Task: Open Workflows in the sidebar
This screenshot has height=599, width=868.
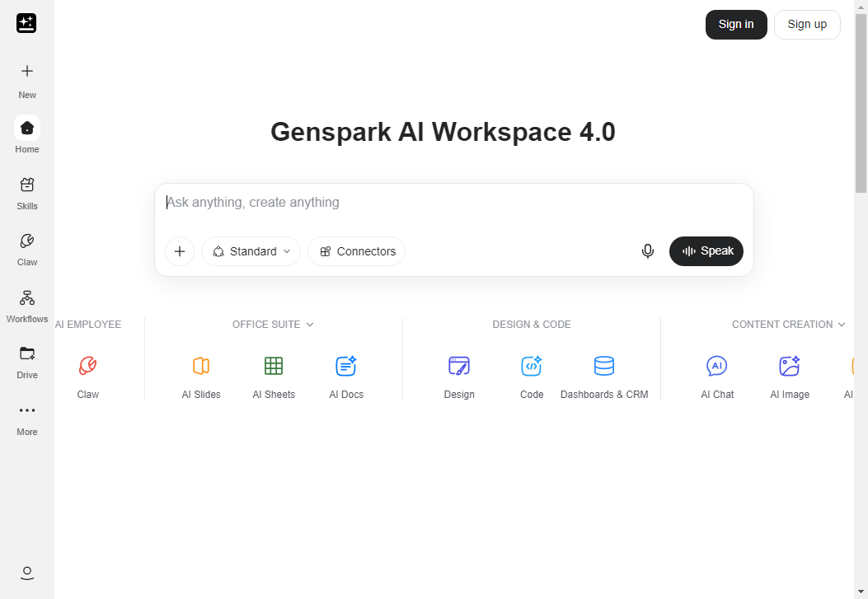Action: 26,307
